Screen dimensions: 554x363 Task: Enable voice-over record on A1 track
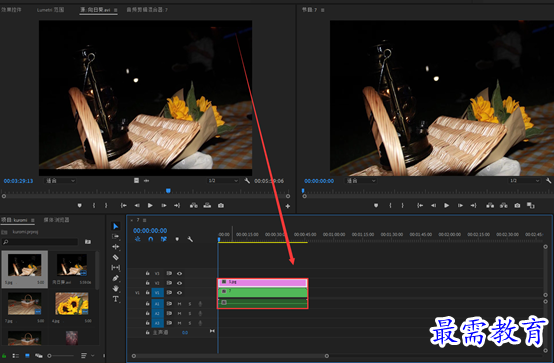click(200, 304)
